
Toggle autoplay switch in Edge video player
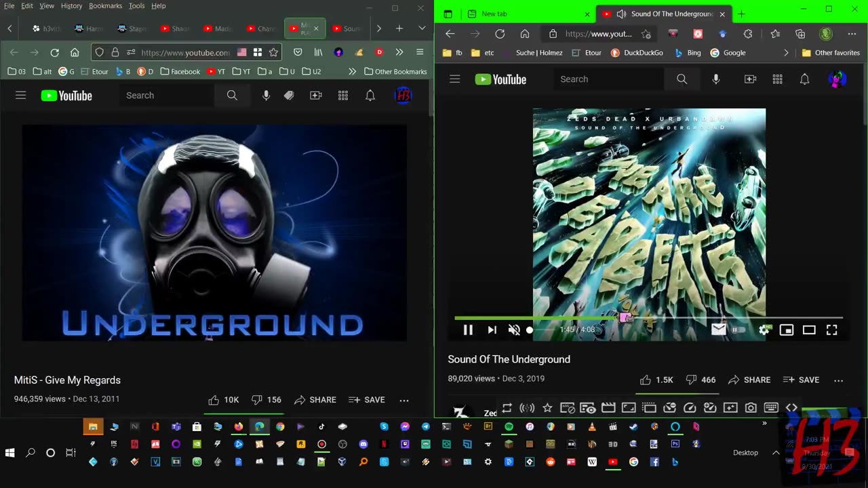pyautogui.click(x=737, y=330)
